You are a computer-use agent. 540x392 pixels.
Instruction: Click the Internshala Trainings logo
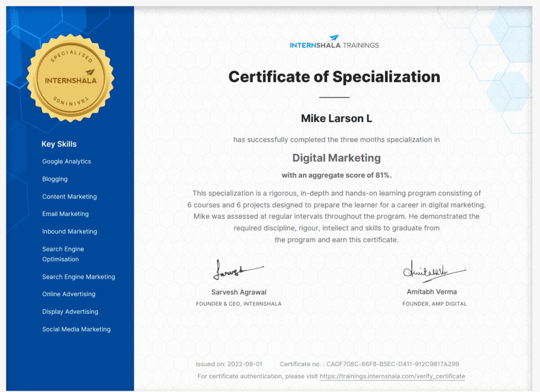334,42
